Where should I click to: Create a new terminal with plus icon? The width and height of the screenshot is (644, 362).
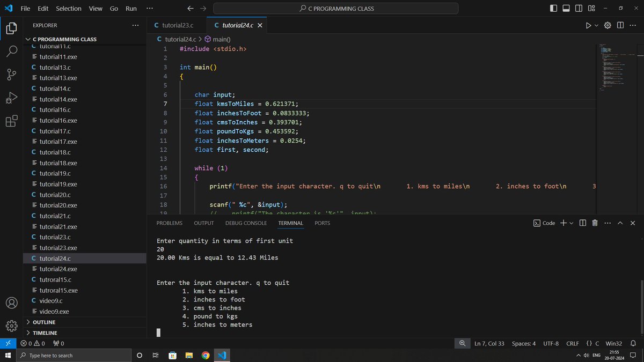[x=563, y=223]
